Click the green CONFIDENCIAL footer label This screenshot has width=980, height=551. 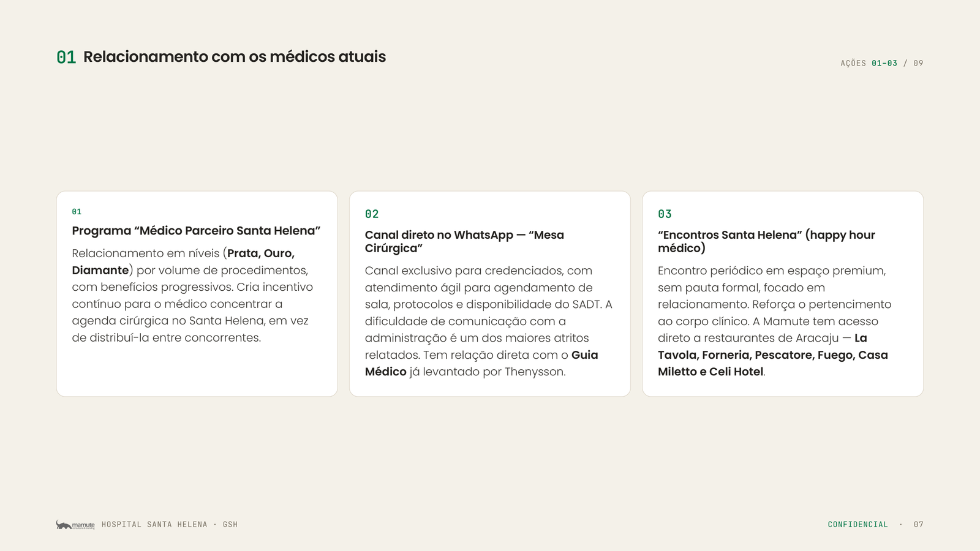point(858,525)
